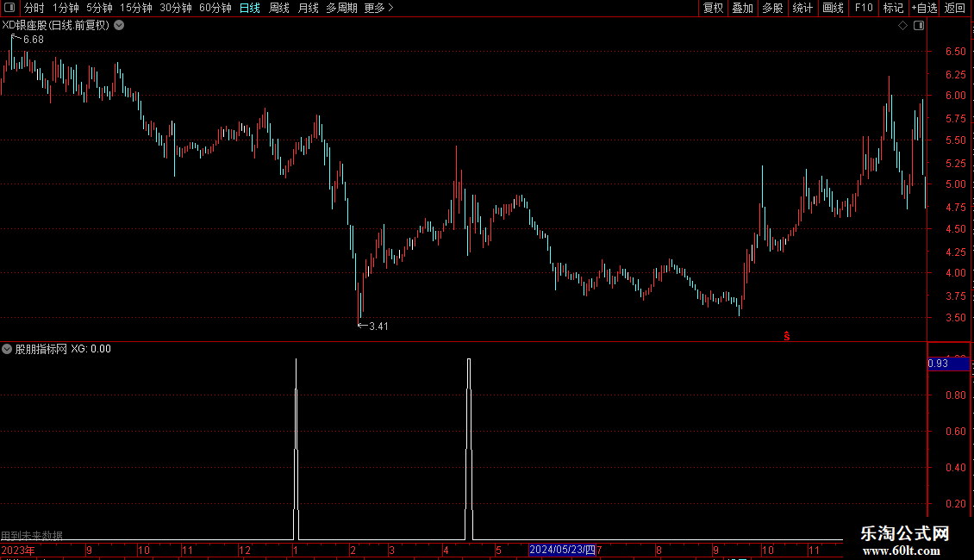Click the XG: 0.00 indicator value
Image resolution: width=974 pixels, height=560 pixels.
91,349
